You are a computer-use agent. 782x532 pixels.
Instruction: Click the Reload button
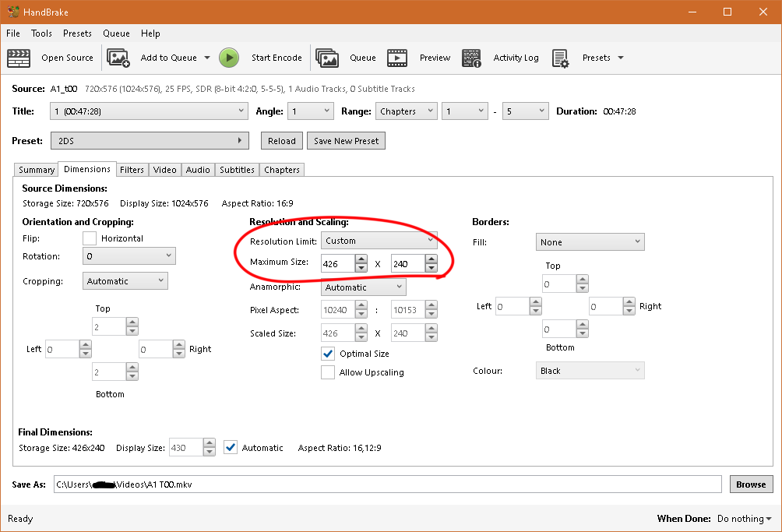click(282, 141)
